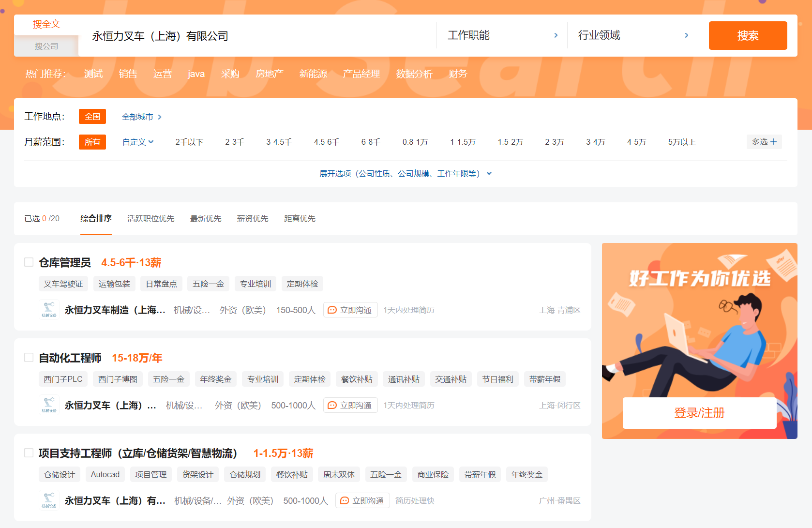The image size is (812, 528).
Task: Select 1-1.5万 salary range
Action: pos(463,142)
